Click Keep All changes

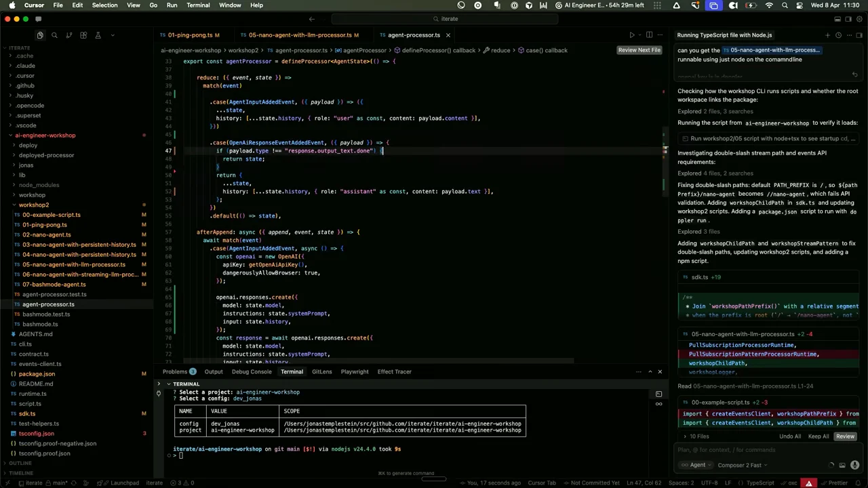818,436
